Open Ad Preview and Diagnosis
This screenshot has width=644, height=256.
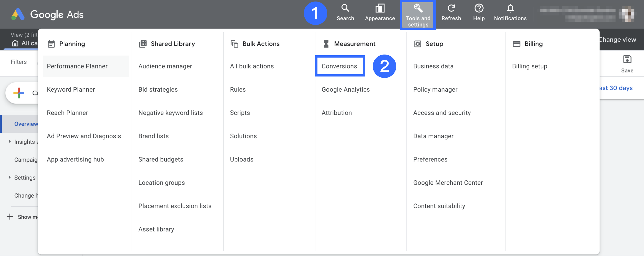pos(84,136)
